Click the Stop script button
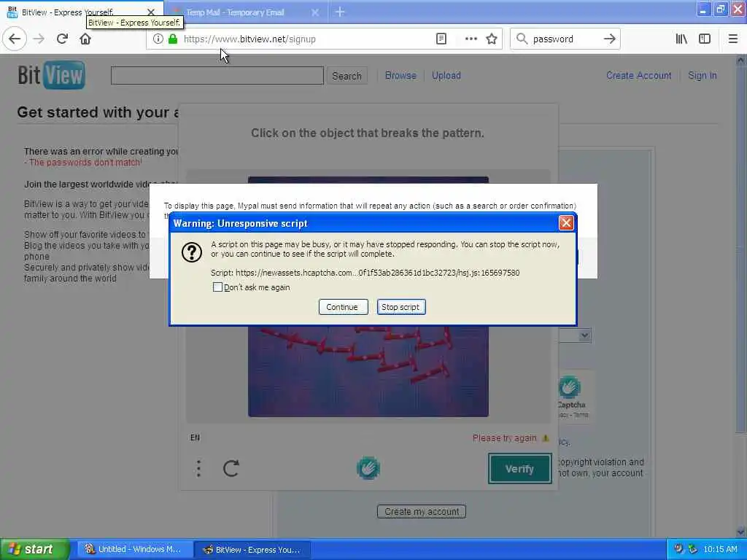 [x=401, y=307]
